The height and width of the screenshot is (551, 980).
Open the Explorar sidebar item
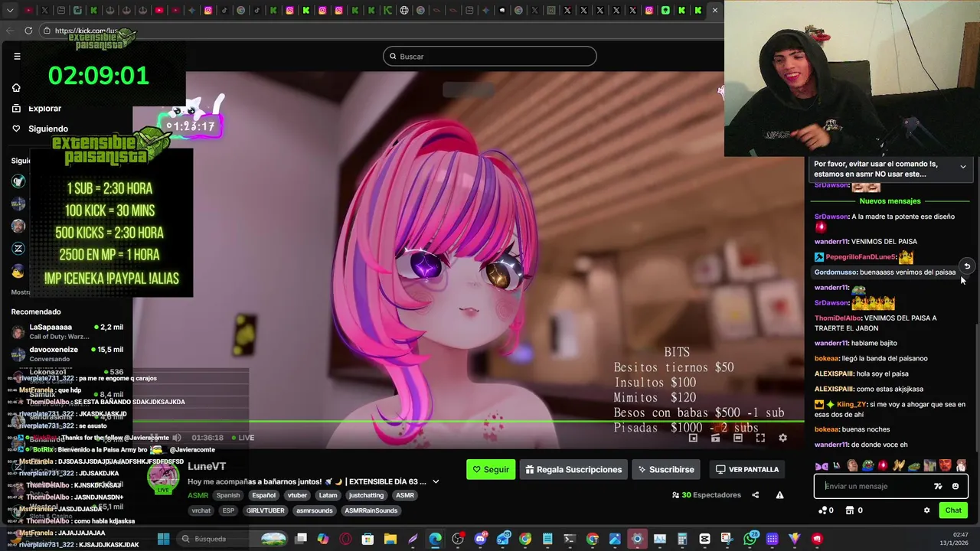tap(36, 109)
